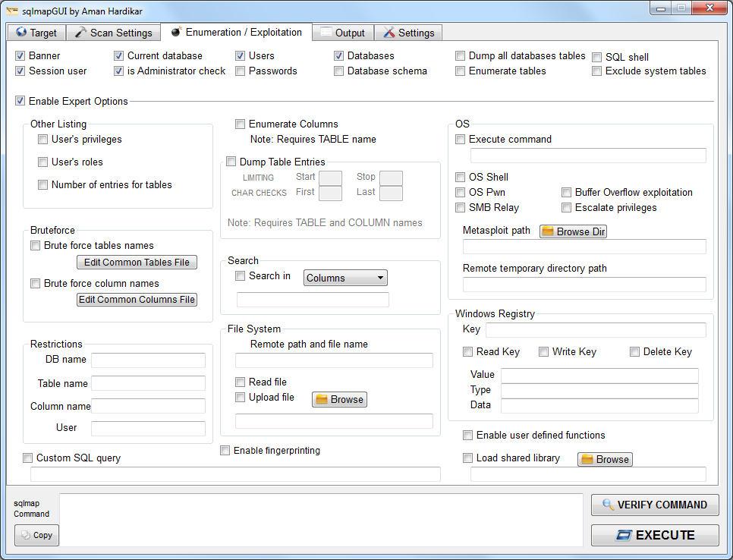Uncheck the Banner checkbox

click(x=20, y=56)
